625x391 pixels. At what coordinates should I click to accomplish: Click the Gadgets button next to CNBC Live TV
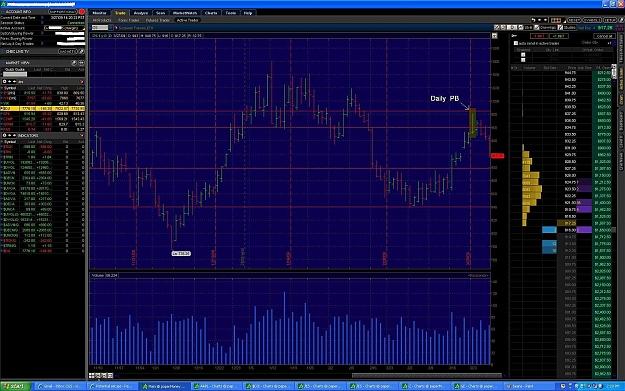(x=67, y=51)
